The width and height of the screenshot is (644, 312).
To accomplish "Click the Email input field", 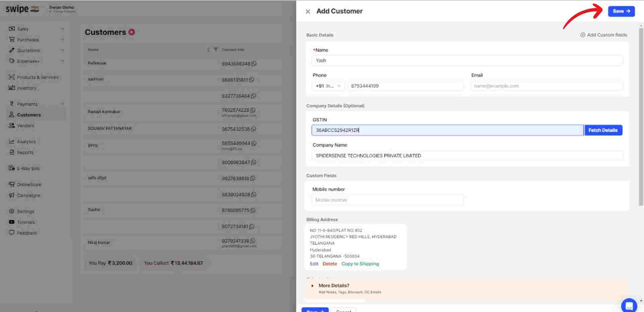I will [x=546, y=86].
